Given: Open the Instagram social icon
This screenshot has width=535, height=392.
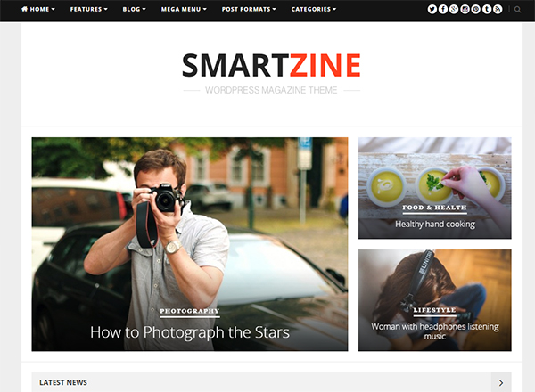Looking at the screenshot, I should pos(465,9).
